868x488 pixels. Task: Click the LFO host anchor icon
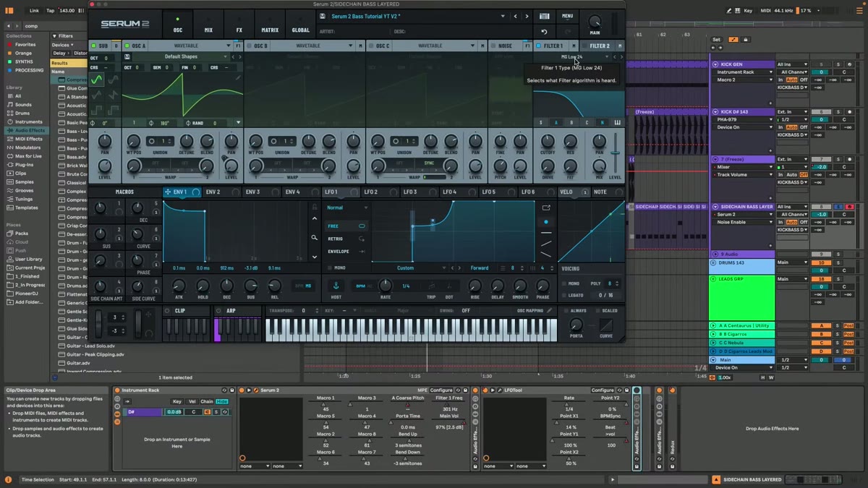336,286
